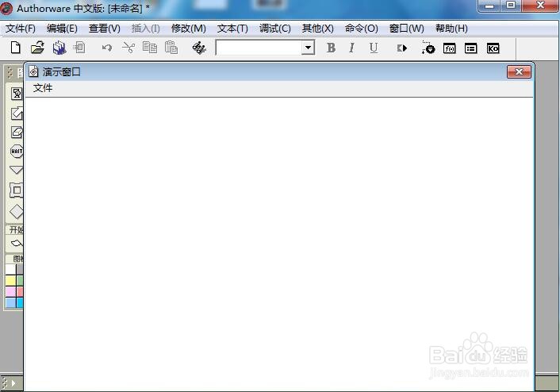The width and height of the screenshot is (560, 392).
Task: Pick the light blue color swatch
Action: 11,303
